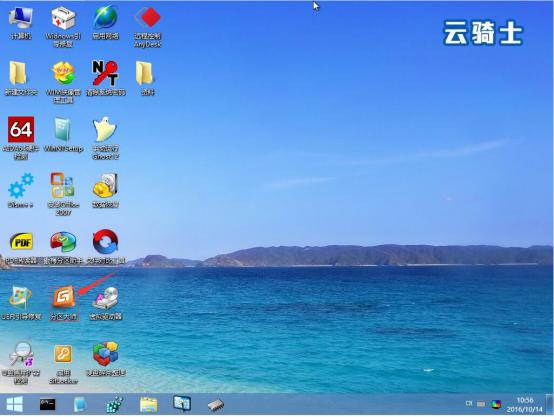Open the yellow PDF reader icon
The image size is (554, 417).
(20, 247)
